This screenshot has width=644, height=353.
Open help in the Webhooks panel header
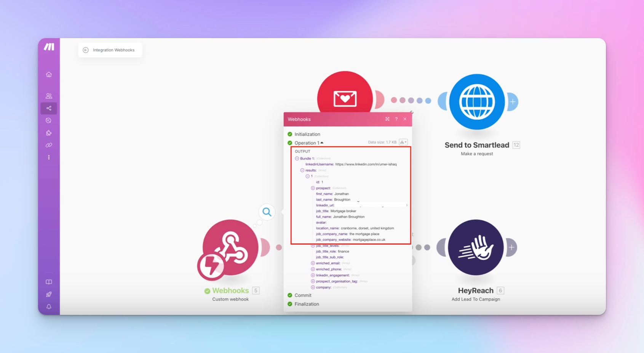point(396,119)
